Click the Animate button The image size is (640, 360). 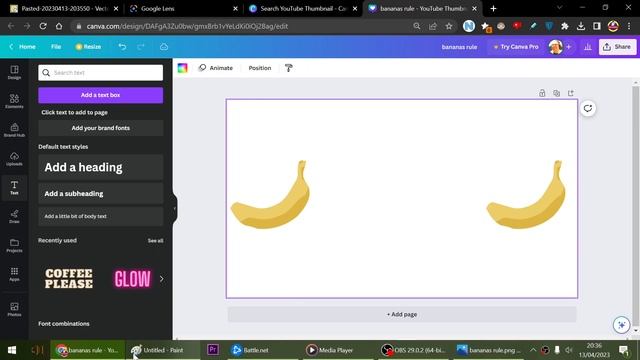click(216, 68)
